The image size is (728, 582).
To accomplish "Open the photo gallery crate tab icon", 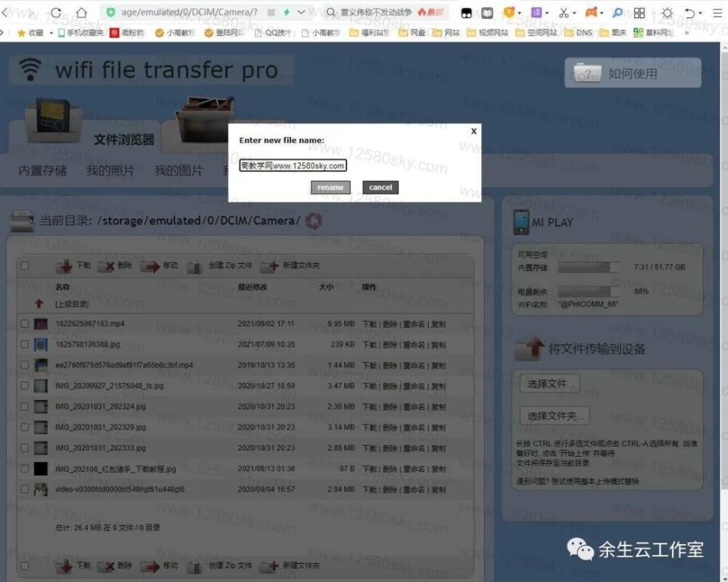I will (205, 122).
